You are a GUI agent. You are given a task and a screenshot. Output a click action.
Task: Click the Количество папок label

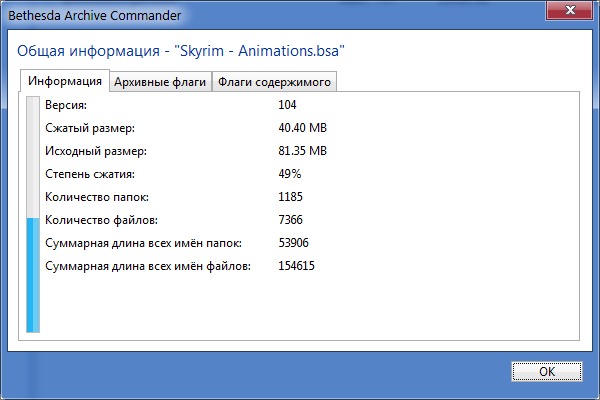coord(97,197)
